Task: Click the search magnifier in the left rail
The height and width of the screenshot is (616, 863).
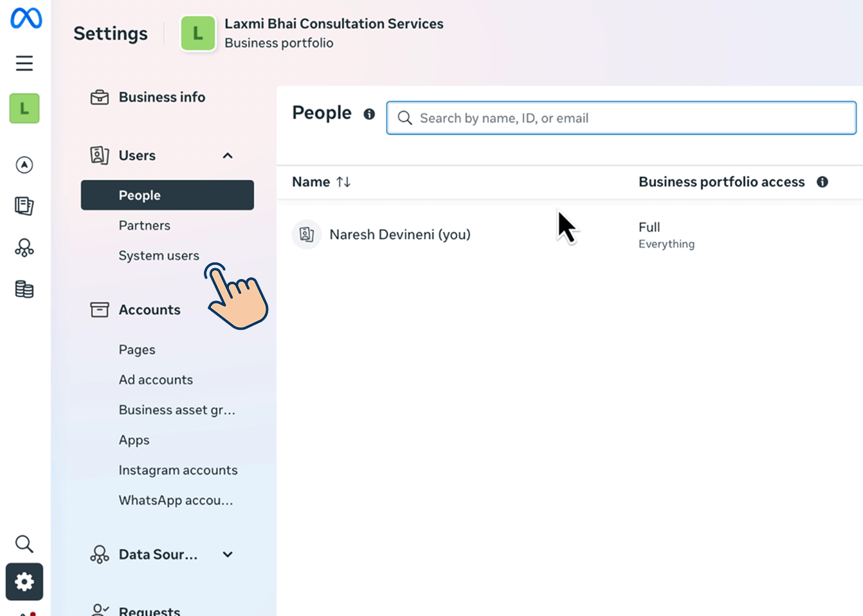Action: pos(24,544)
